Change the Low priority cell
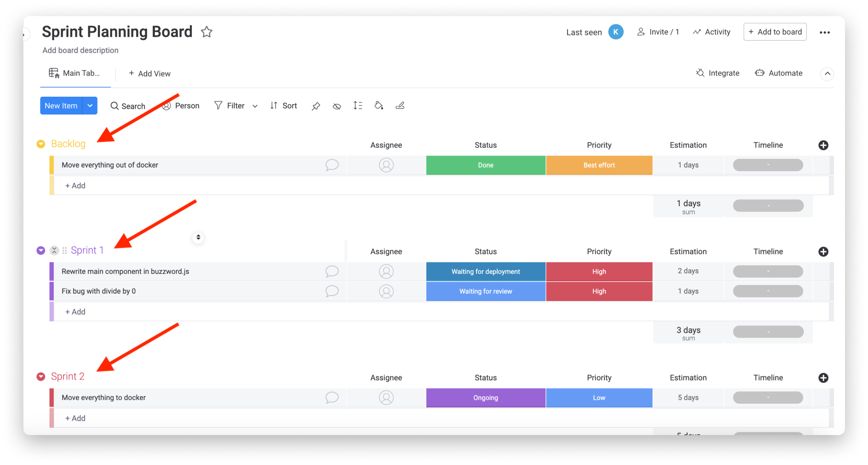The height and width of the screenshot is (465, 868). pos(599,398)
